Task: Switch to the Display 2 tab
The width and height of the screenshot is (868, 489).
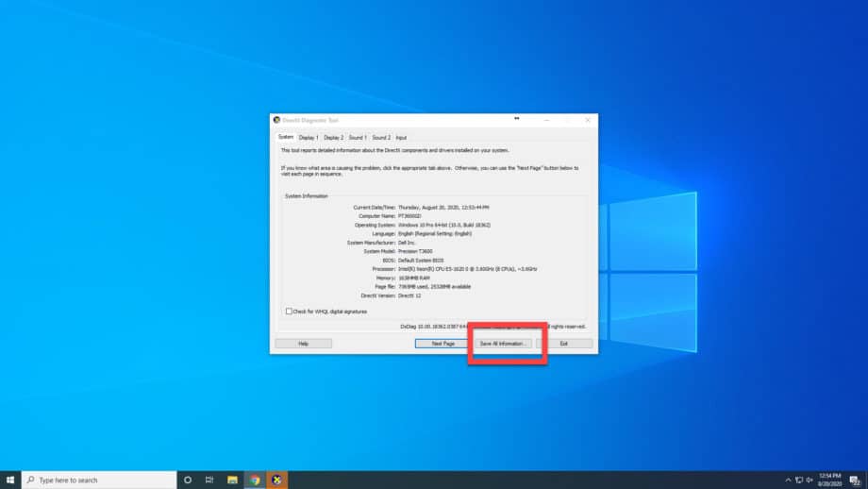Action: (x=333, y=137)
